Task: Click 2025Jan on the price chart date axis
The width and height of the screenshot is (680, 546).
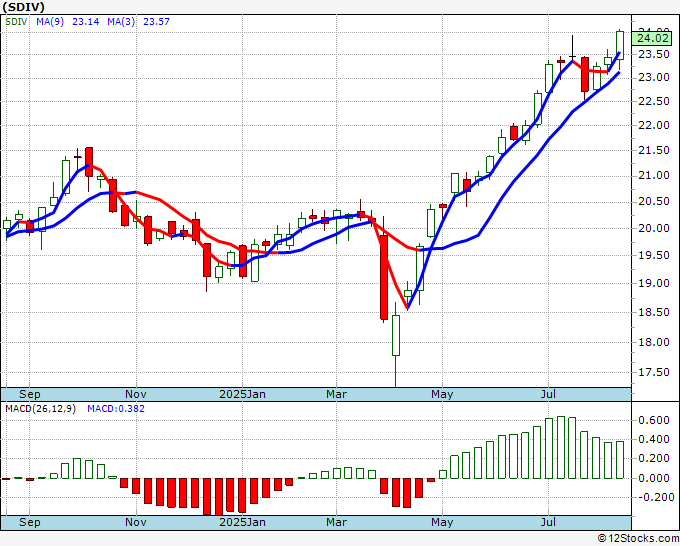Action: (x=242, y=394)
